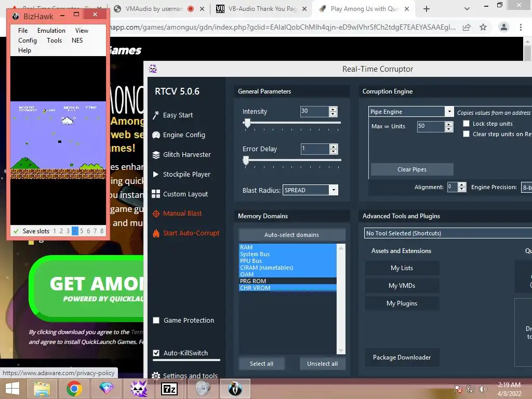Open No Tool Selected (Shortcuts) dropdown
Image resolution: width=532 pixels, height=399 pixels.
[448, 233]
